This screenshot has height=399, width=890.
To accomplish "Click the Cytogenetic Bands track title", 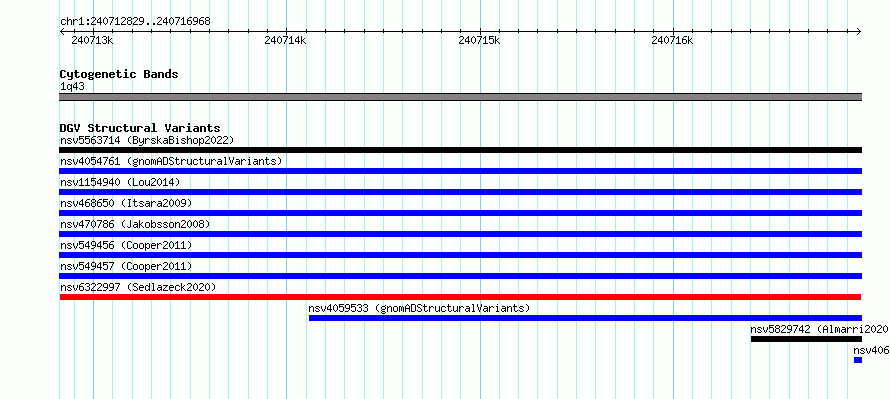I will (119, 74).
